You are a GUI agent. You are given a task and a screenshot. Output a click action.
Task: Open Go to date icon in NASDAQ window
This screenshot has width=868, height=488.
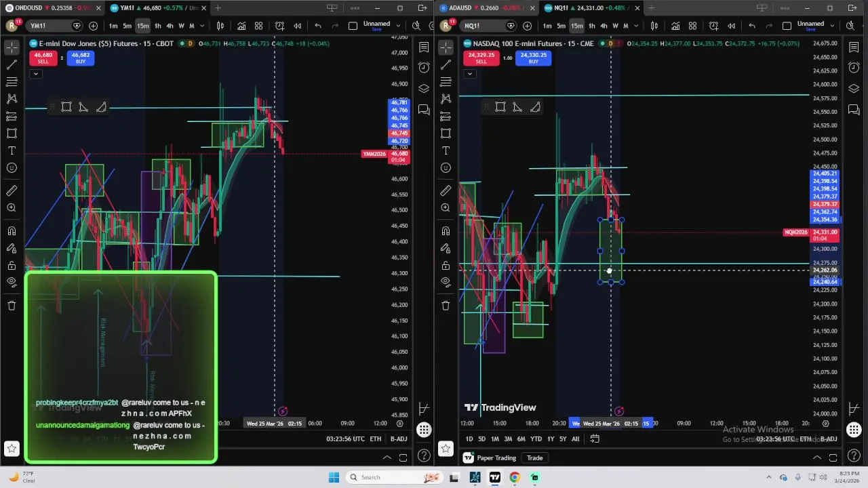(595, 439)
